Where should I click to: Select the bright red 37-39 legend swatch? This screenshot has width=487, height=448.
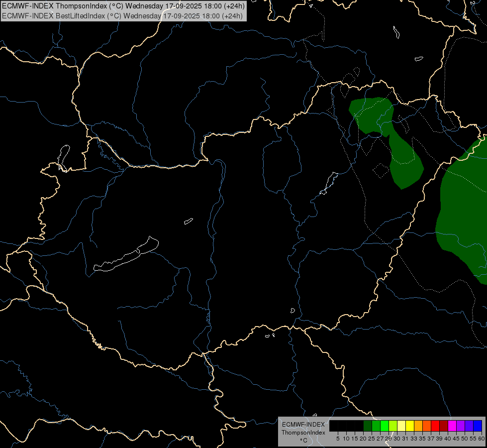point(435,426)
